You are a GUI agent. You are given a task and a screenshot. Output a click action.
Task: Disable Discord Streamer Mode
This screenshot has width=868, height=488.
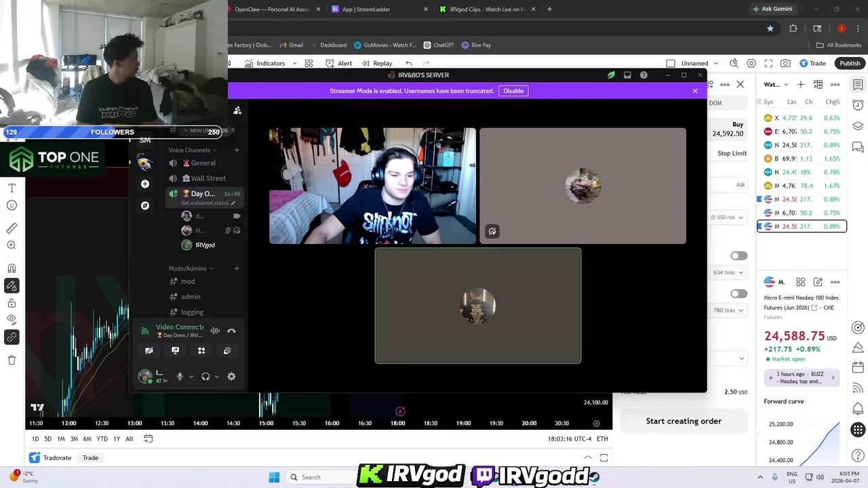tap(513, 91)
